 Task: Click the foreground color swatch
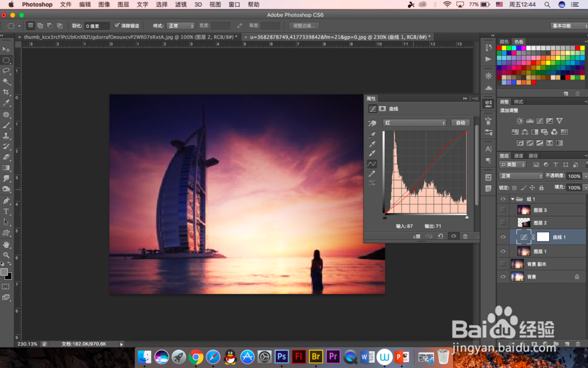(x=4, y=272)
